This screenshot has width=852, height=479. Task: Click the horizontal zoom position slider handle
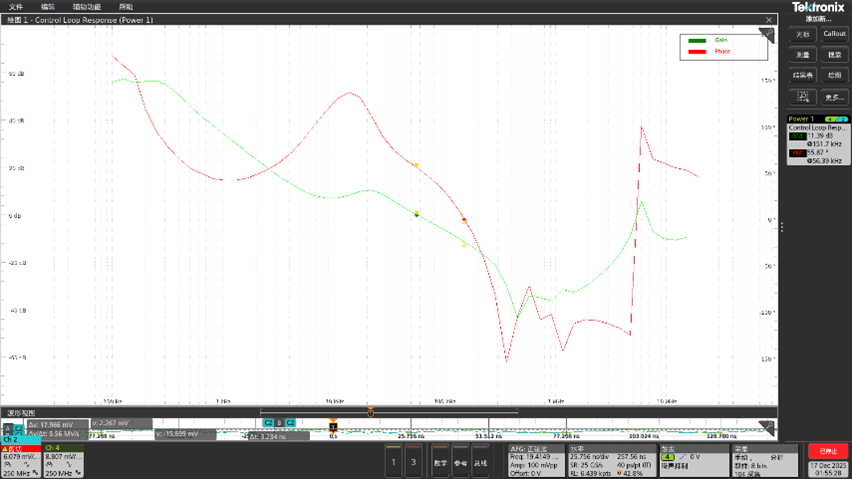pyautogui.click(x=371, y=413)
